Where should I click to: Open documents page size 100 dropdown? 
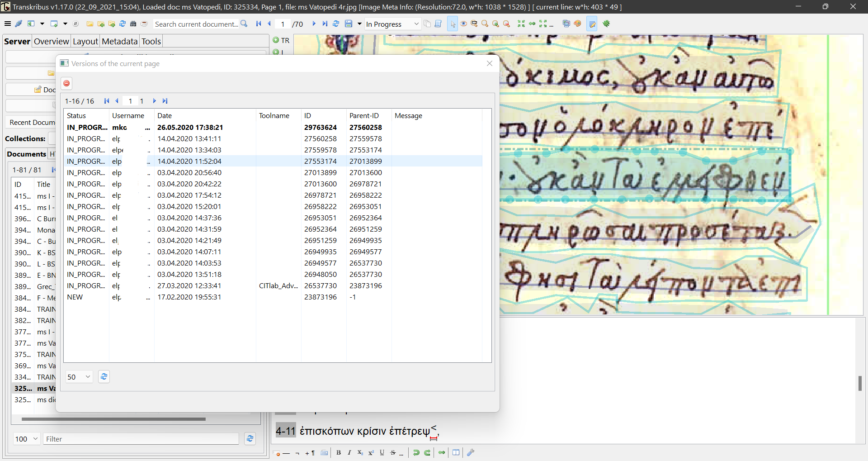pos(27,439)
